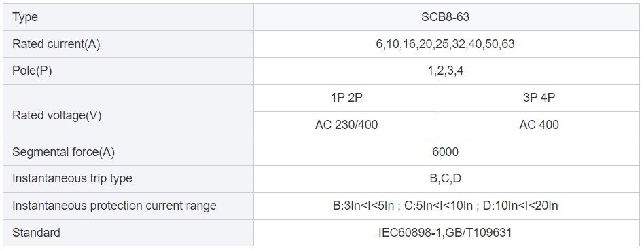
Task: Click the Rated current(A) label
Action: [x=56, y=44]
